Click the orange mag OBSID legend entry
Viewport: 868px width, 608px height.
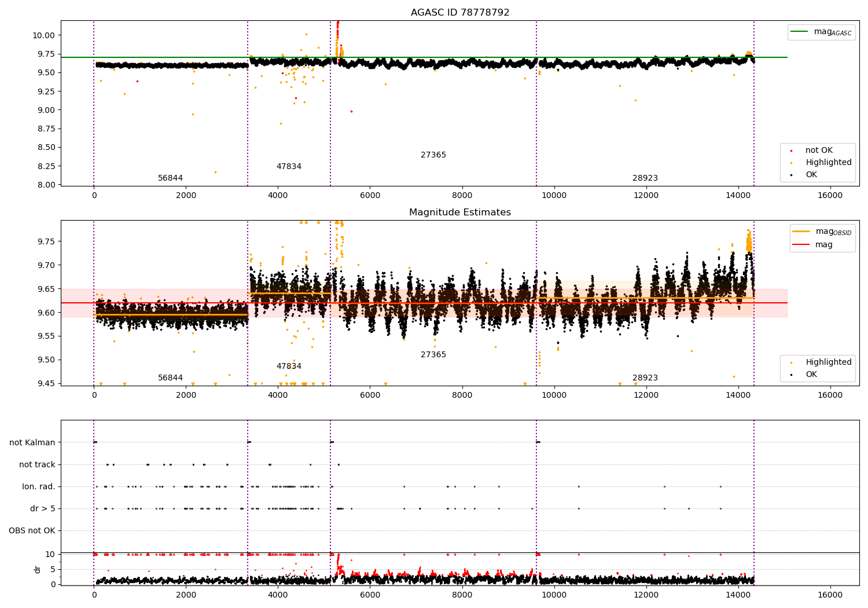(x=822, y=232)
